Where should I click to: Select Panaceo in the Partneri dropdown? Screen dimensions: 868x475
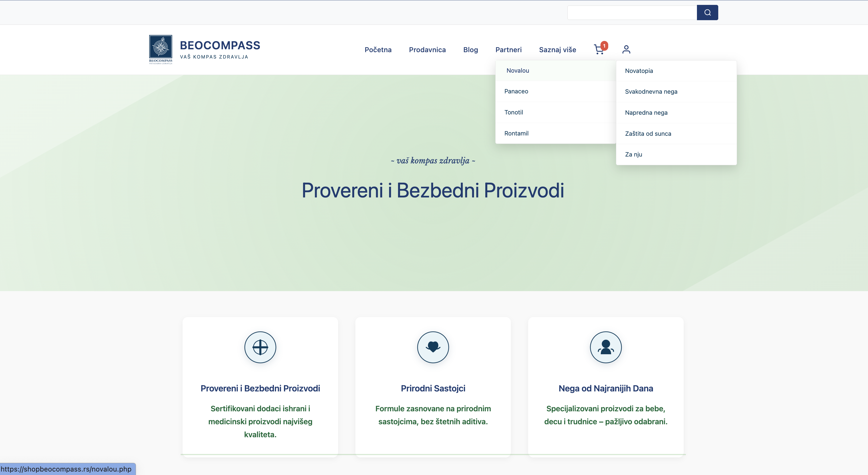[x=556, y=91]
